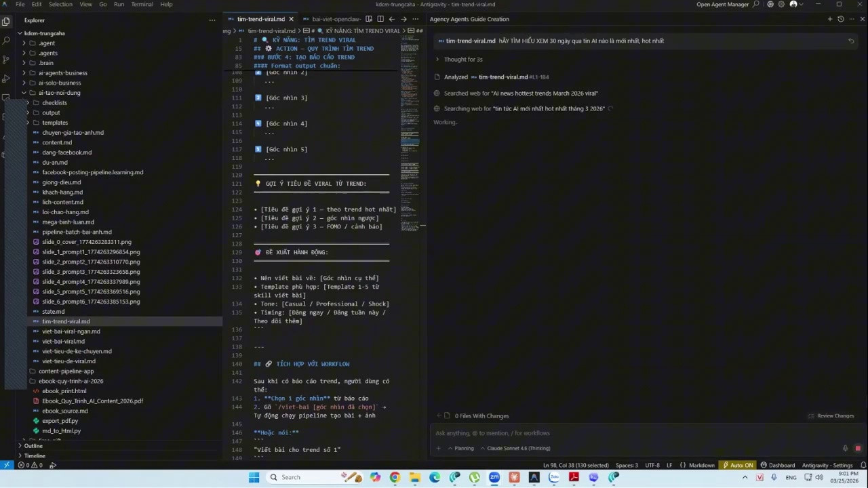Image resolution: width=868 pixels, height=488 pixels.
Task: Stop the running agent response
Action: [x=858, y=448]
